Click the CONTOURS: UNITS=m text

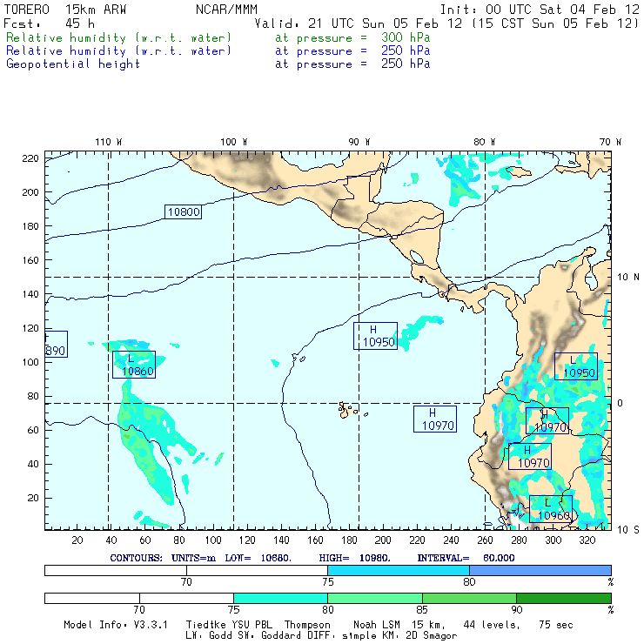163,558
